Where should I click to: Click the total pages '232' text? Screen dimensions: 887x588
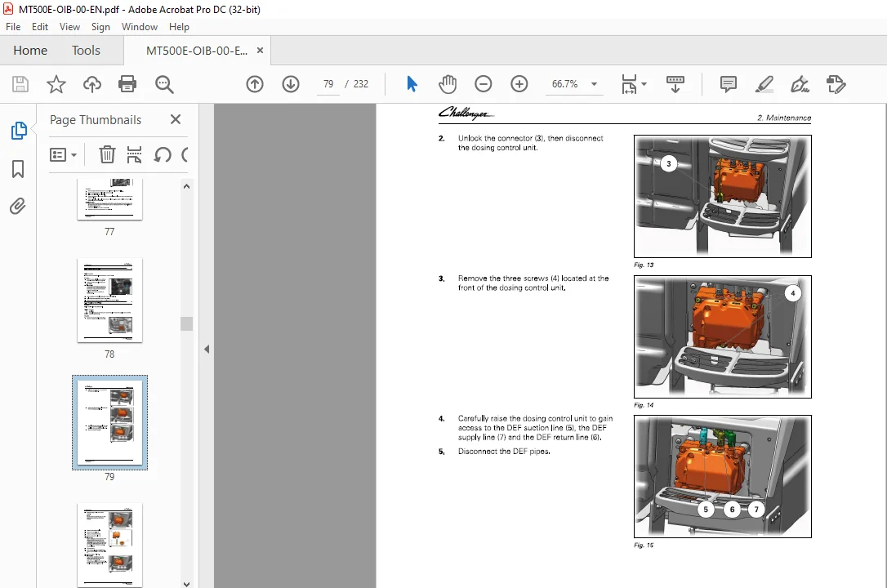(361, 84)
